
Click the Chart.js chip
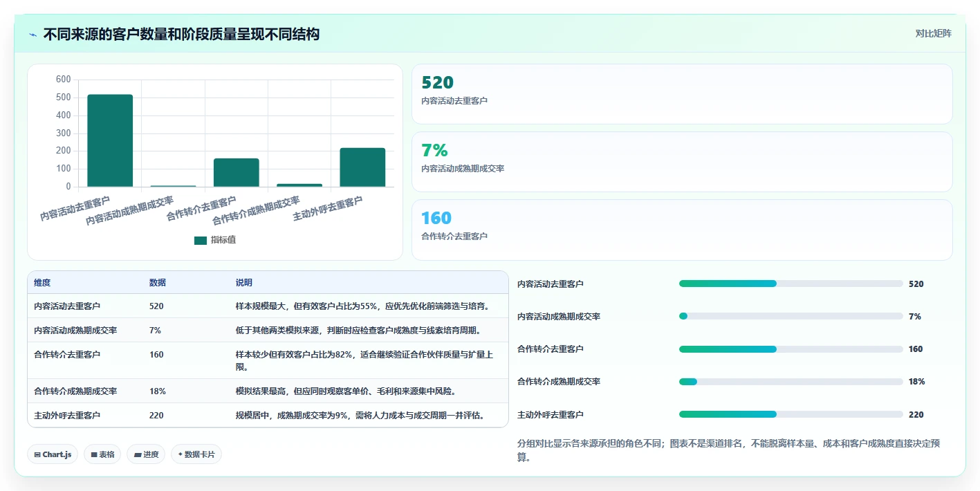(53, 454)
